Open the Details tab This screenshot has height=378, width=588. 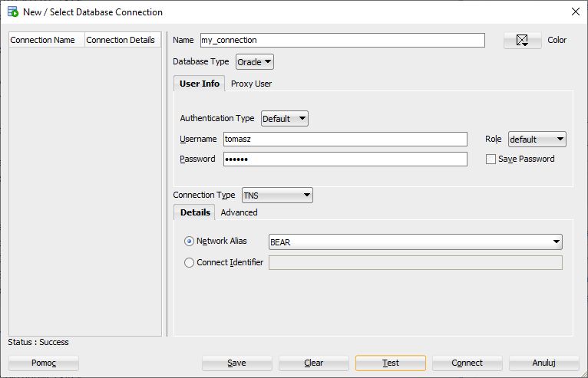[x=195, y=212]
